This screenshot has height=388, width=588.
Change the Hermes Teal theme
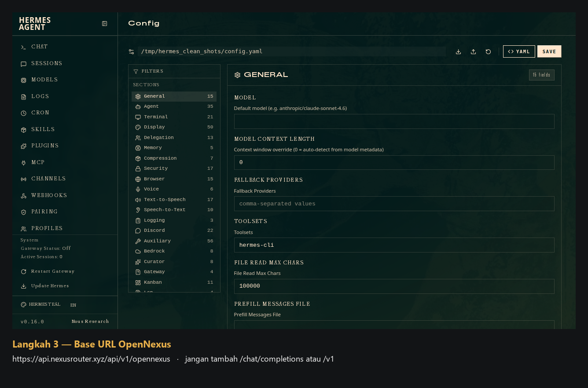[x=40, y=305]
